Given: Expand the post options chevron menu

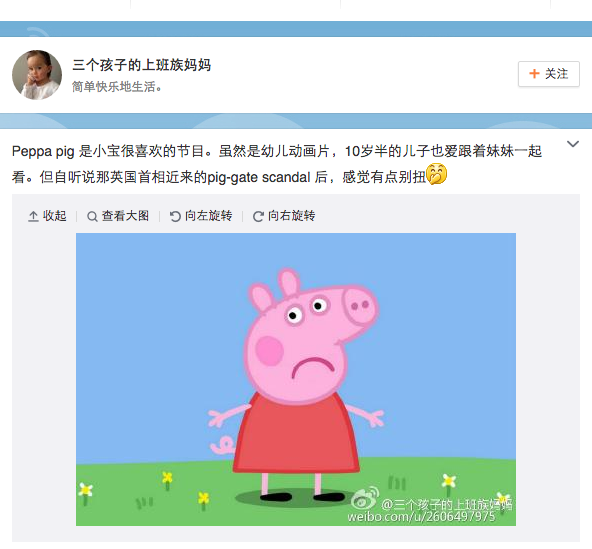Looking at the screenshot, I should (x=573, y=144).
